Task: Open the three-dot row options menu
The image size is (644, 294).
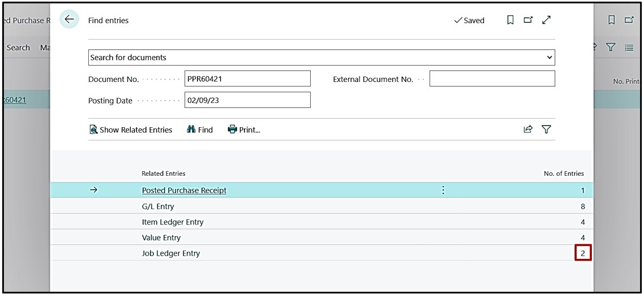Action: click(x=443, y=191)
